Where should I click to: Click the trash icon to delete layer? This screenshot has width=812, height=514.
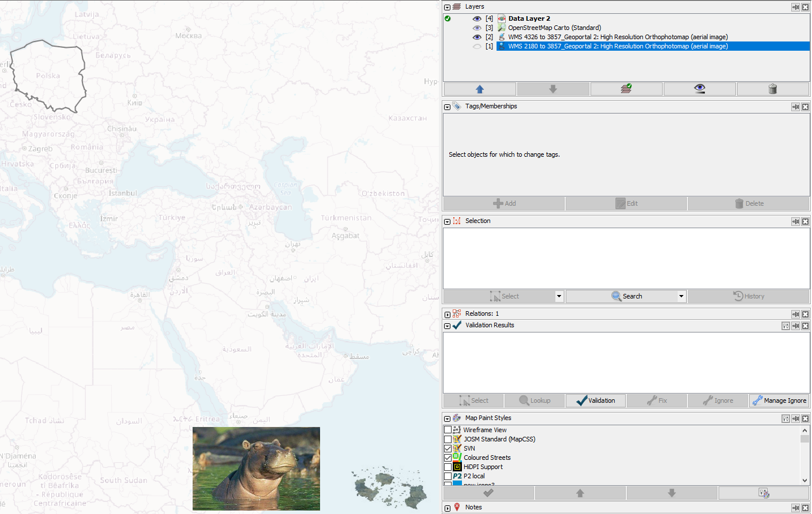coord(772,89)
